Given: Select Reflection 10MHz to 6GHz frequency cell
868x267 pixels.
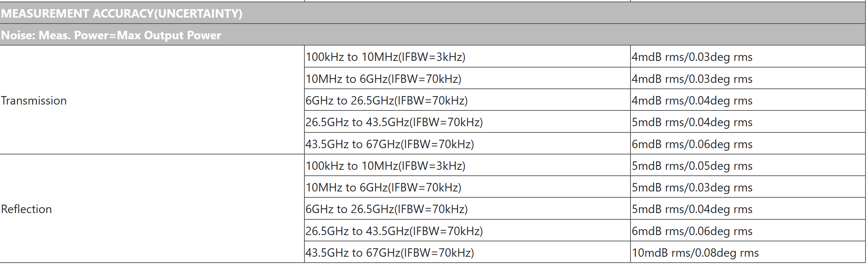Looking at the screenshot, I should click(383, 187).
